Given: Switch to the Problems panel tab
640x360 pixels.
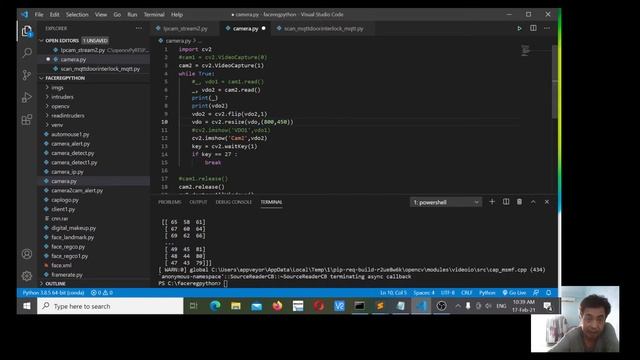Looking at the screenshot, I should pos(169,202).
